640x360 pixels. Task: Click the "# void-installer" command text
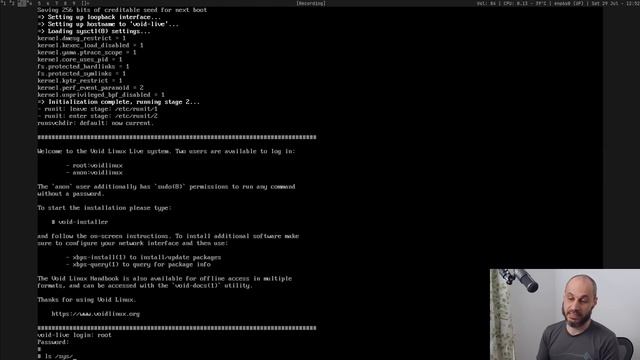[x=80, y=222]
